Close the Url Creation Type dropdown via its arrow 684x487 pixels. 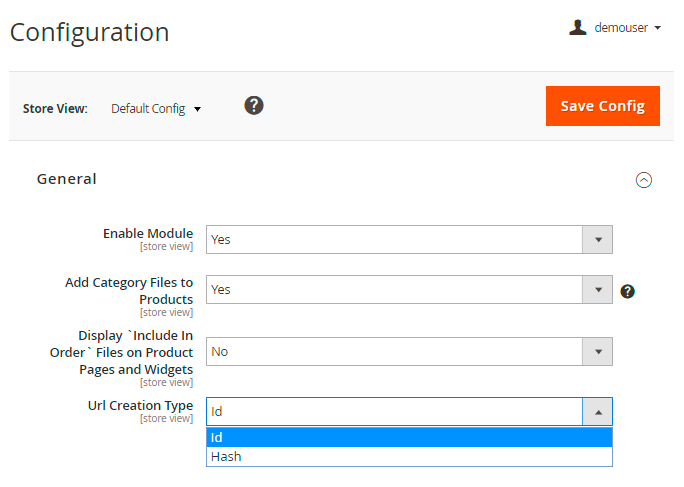[x=597, y=412]
